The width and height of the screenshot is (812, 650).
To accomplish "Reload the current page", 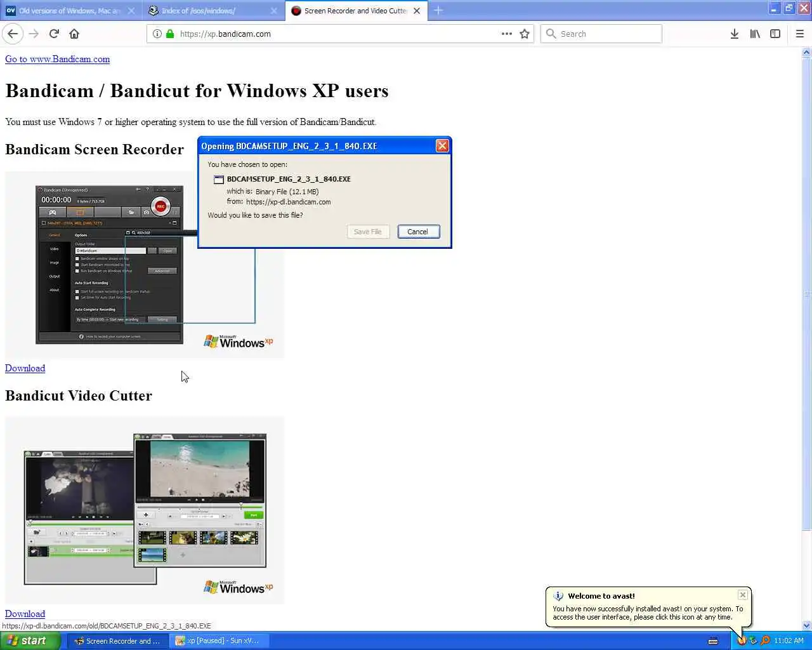I will (x=54, y=34).
